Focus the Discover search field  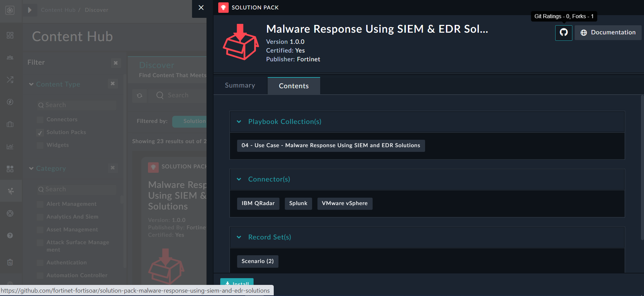click(178, 96)
